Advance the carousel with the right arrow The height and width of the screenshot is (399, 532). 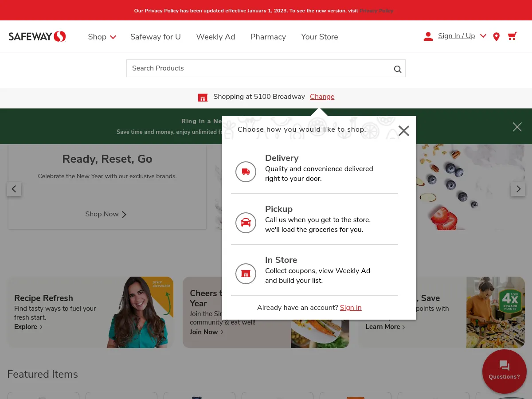tap(518, 189)
